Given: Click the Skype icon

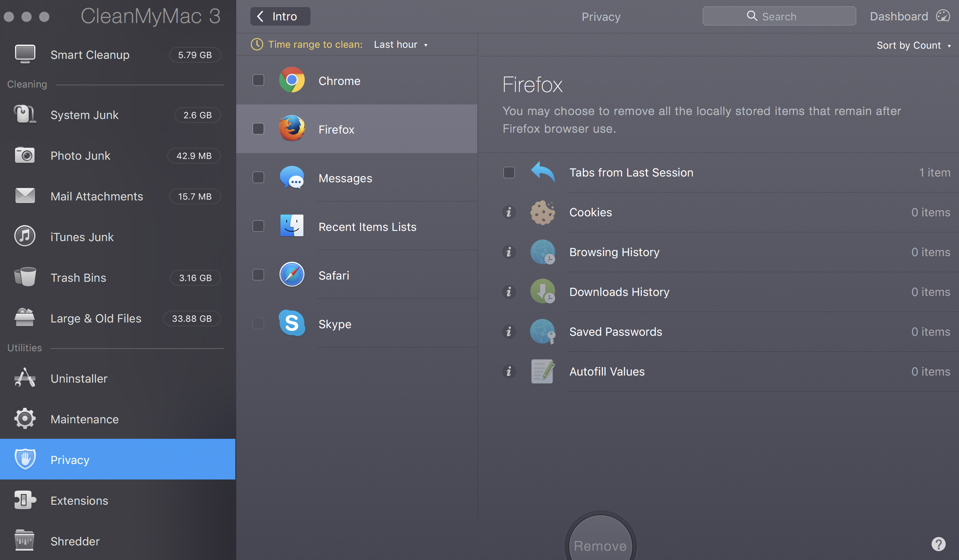Looking at the screenshot, I should (292, 323).
